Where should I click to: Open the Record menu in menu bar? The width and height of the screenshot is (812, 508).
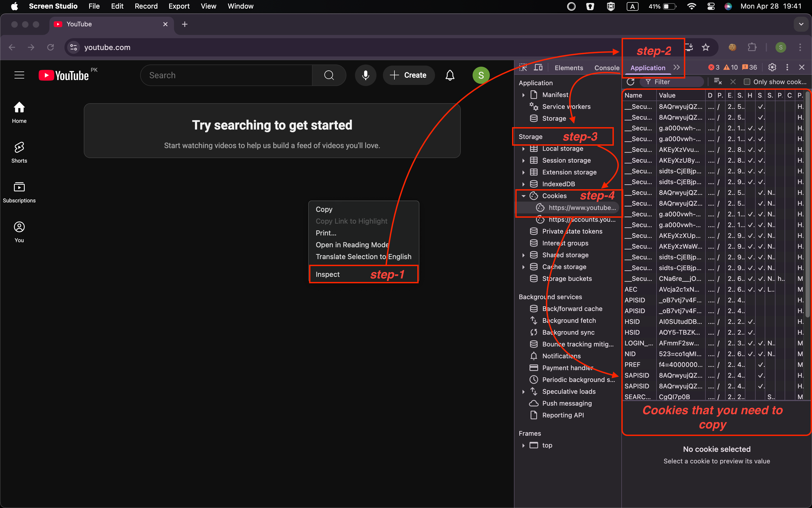(x=146, y=6)
